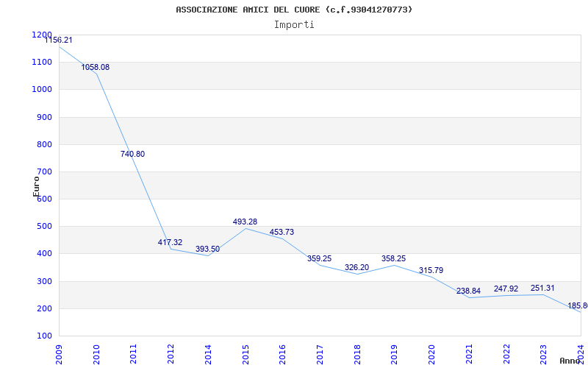Image resolution: width=588 pixels, height=368 pixels.
Task: Click the Anno axis label
Action: 570,361
